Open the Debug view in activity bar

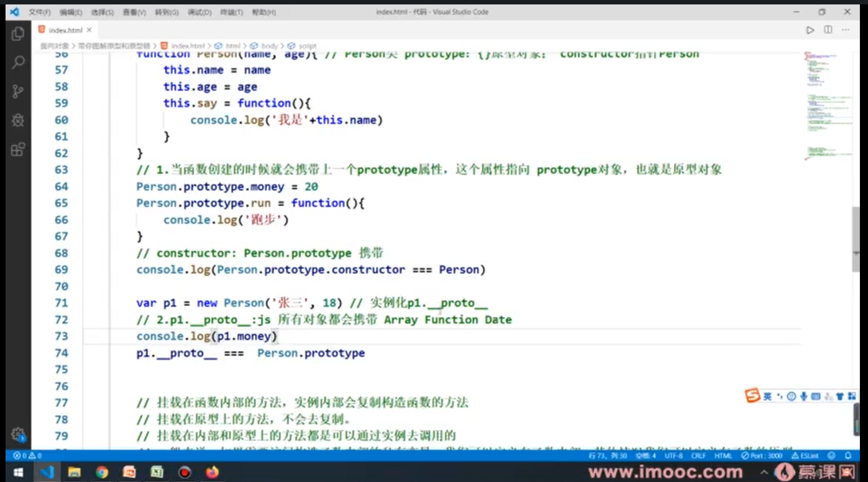click(x=18, y=120)
